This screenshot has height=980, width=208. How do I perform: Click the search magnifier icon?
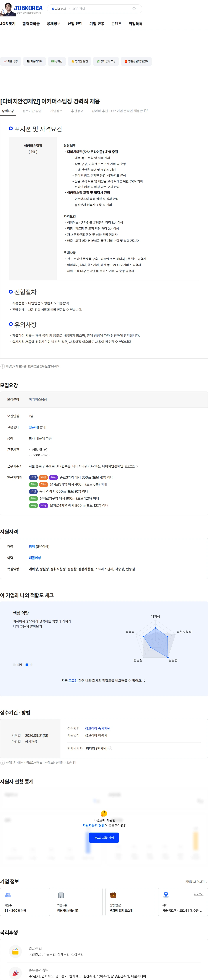coord(134,9)
